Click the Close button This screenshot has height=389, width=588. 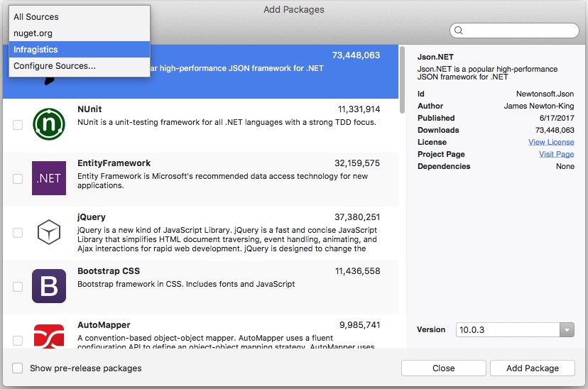point(444,368)
